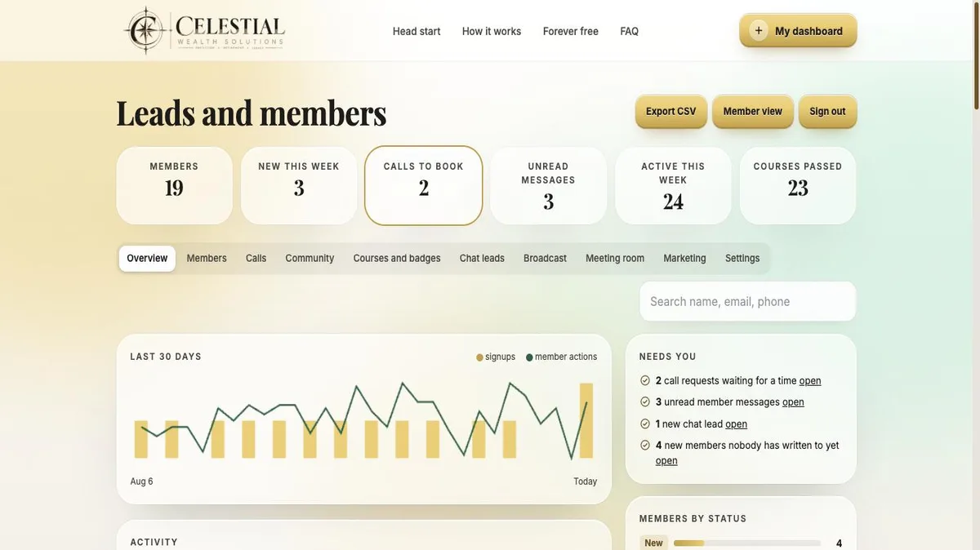The width and height of the screenshot is (980, 550).
Task: Click check icon beside call requests item
Action: click(645, 380)
